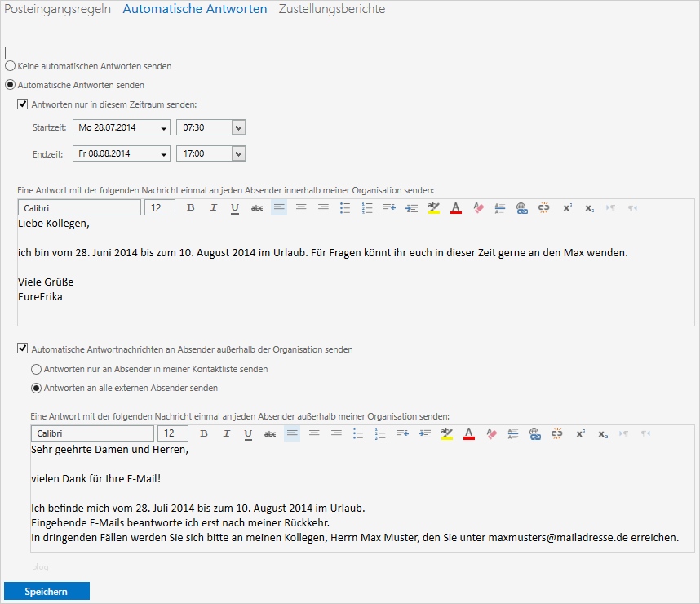Insert numbered list in internal reply editor
This screenshot has width=700, height=604.
point(367,208)
